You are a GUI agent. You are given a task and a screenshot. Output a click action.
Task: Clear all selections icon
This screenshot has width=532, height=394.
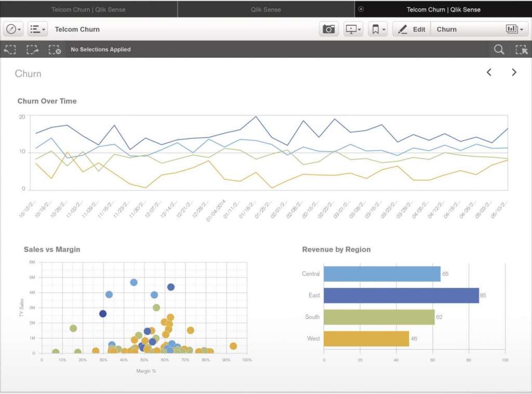point(55,50)
